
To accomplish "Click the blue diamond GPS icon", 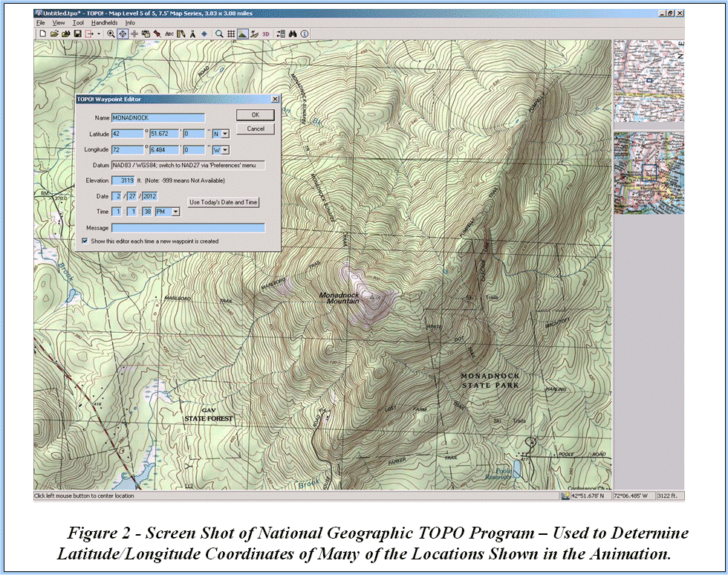I will (x=204, y=34).
